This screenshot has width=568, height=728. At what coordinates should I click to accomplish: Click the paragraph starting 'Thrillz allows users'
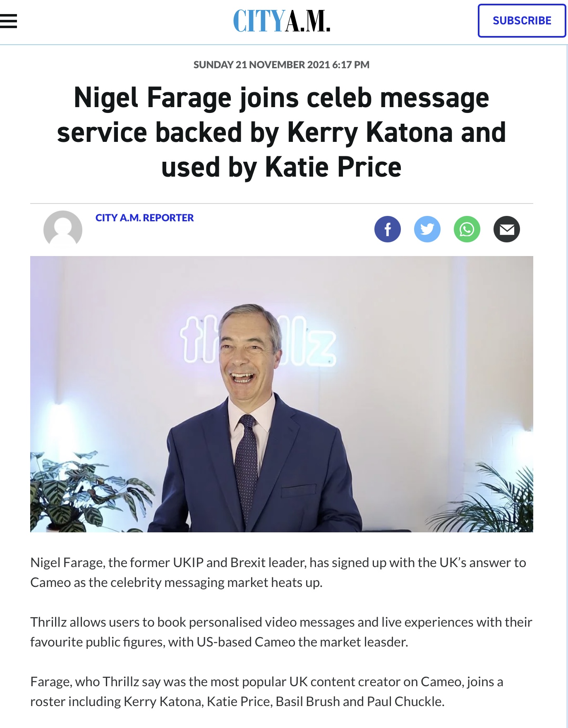pyautogui.click(x=281, y=632)
